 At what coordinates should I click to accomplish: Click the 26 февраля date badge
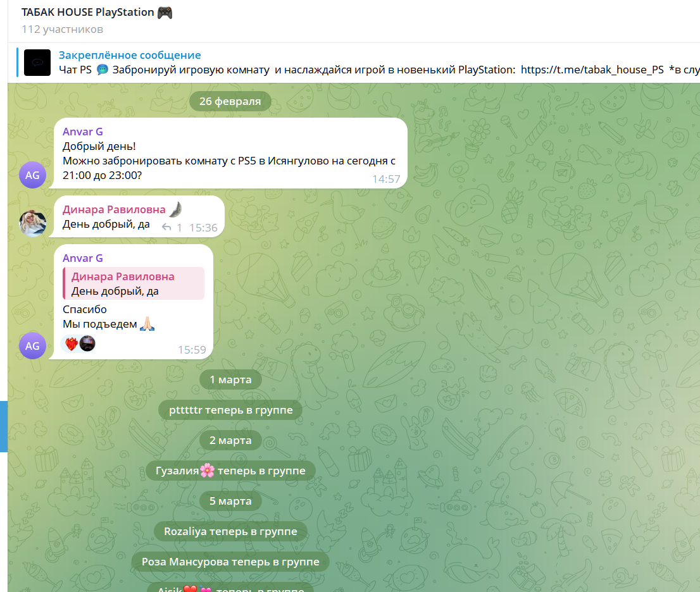pyautogui.click(x=230, y=101)
